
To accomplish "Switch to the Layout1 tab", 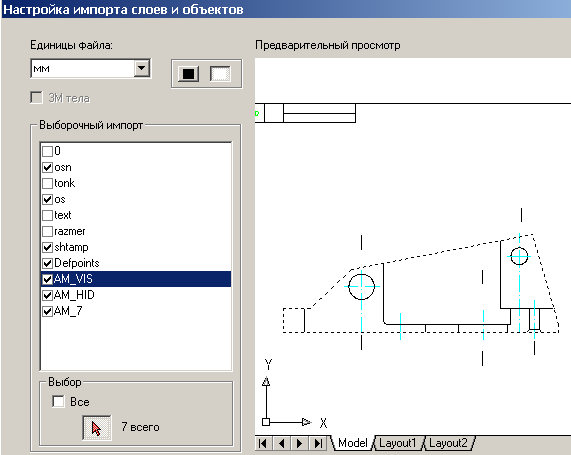I will click(397, 443).
